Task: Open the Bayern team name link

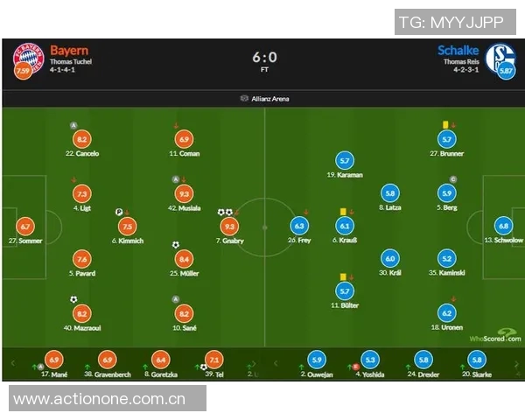Action: coord(69,51)
